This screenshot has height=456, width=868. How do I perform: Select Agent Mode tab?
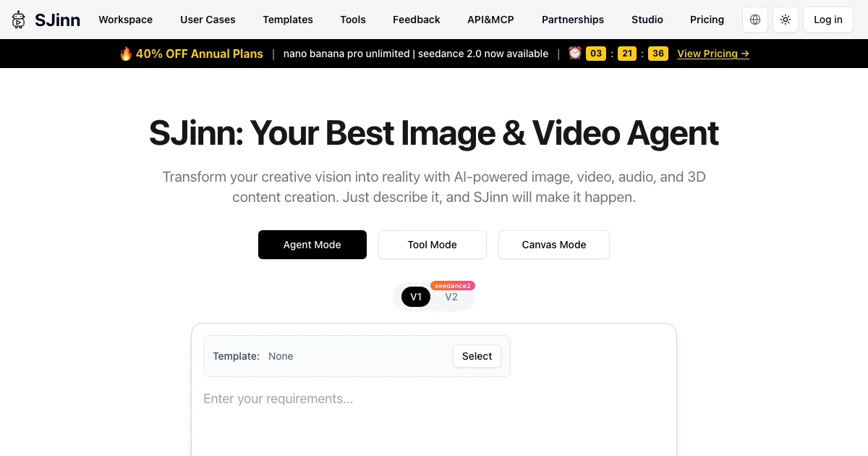click(x=312, y=245)
